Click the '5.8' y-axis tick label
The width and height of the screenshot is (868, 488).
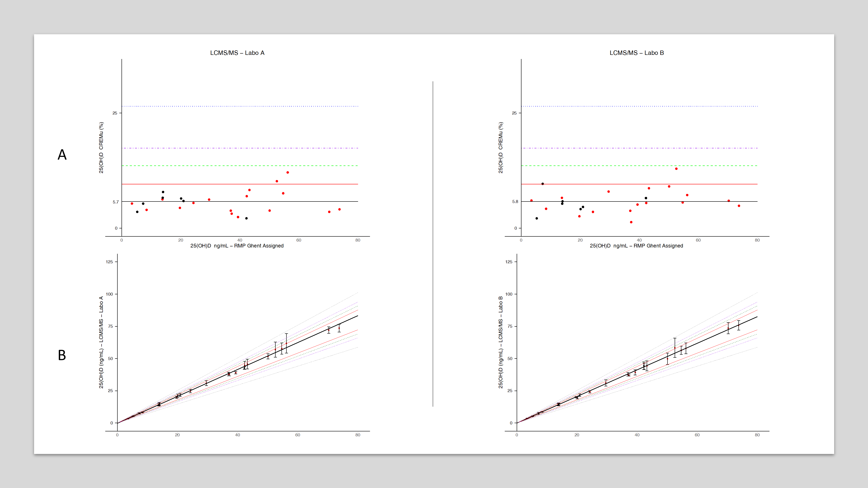coord(515,202)
